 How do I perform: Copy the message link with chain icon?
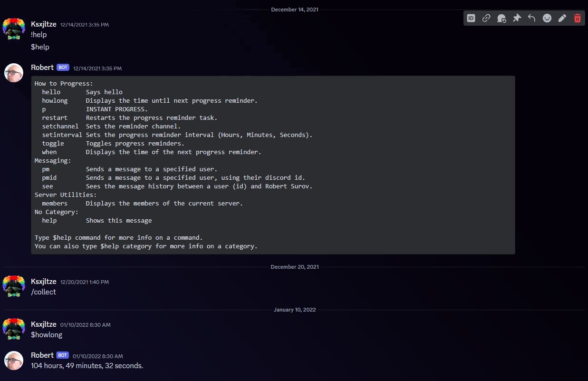pos(486,18)
